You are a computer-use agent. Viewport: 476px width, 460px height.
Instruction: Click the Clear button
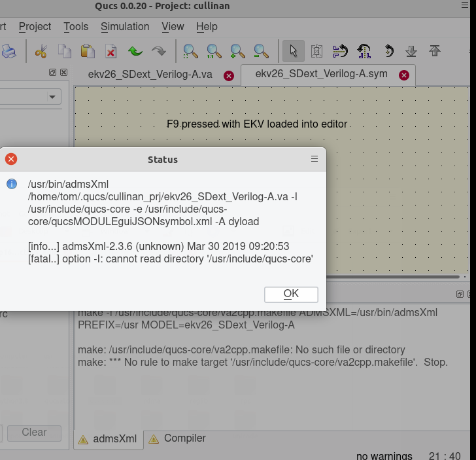coord(34,432)
